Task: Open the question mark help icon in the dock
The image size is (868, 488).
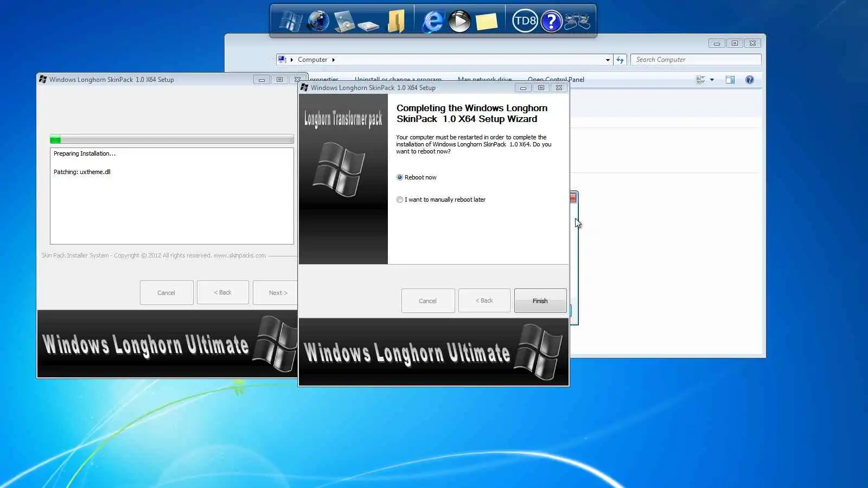Action: coord(551,22)
